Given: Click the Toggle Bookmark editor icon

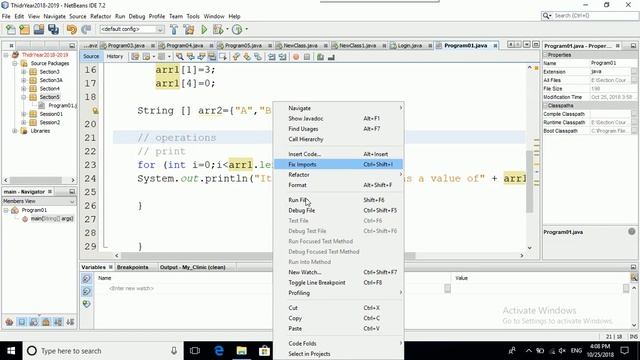Looking at the screenshot, I should click(x=258, y=57).
